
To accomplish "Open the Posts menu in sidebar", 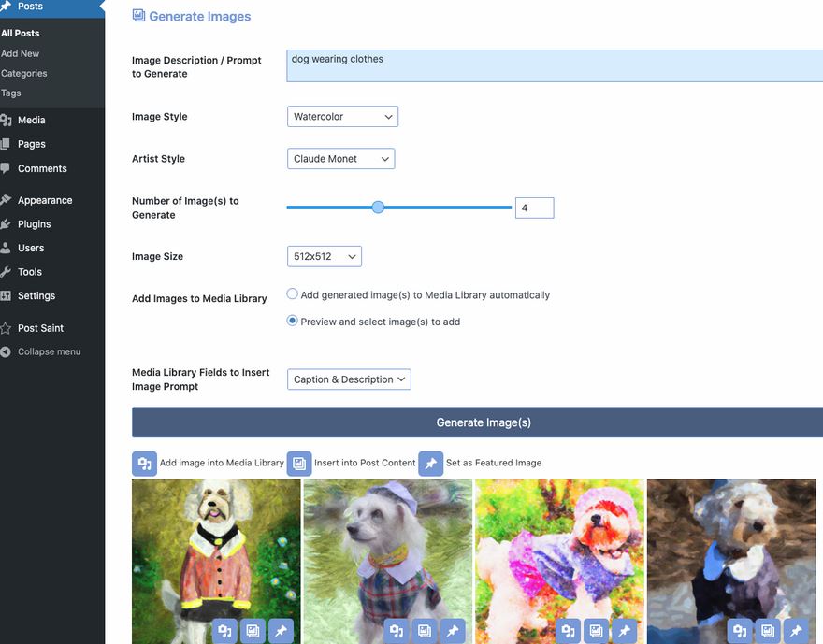I will [52, 7].
